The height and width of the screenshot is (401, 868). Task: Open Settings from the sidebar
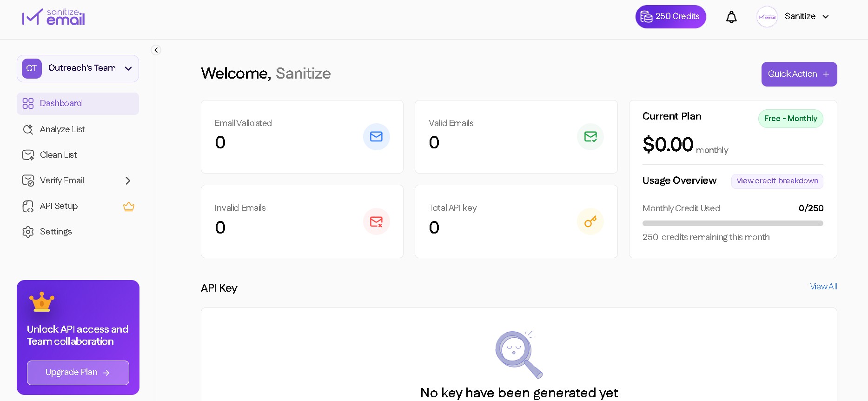pos(56,232)
